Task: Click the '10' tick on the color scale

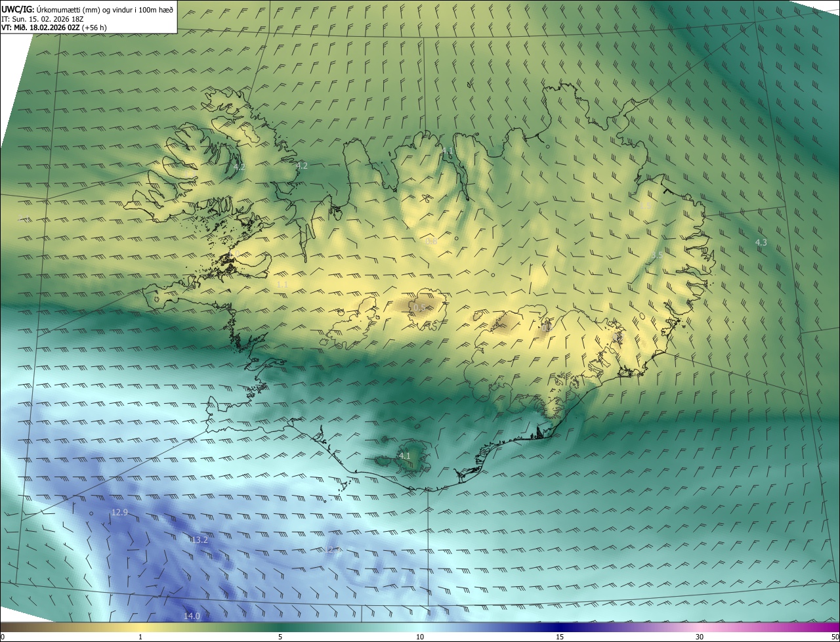Action: [x=420, y=637]
